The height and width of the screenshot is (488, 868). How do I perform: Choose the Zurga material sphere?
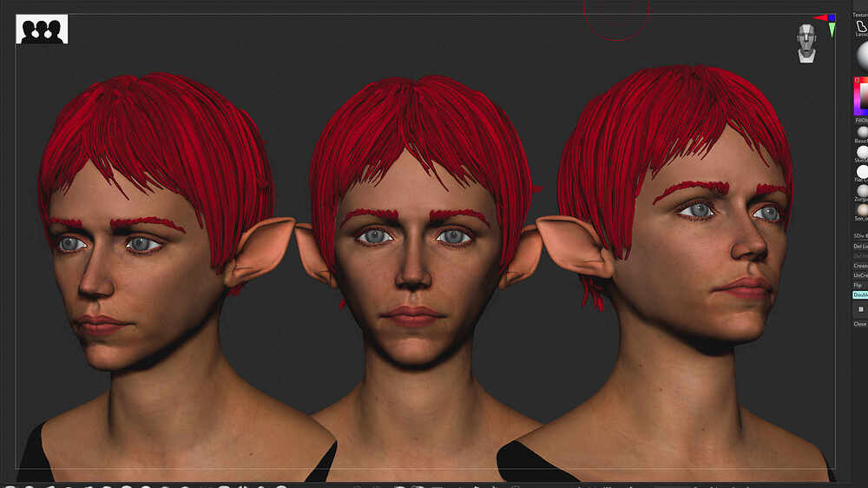863,190
